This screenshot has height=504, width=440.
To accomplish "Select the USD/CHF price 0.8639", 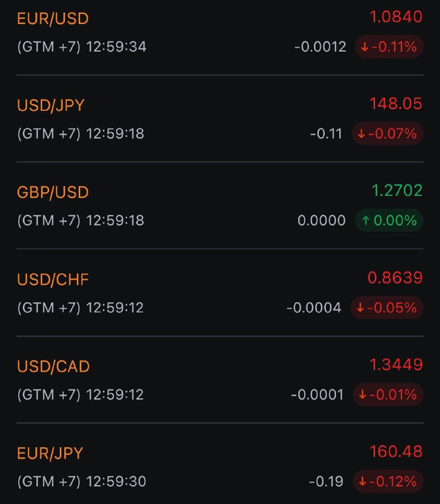I will [x=395, y=278].
